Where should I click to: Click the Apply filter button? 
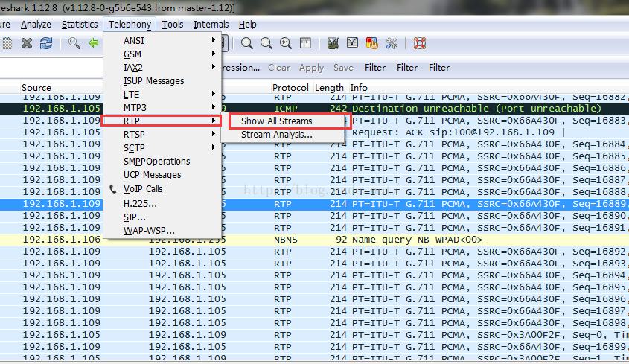pos(311,68)
